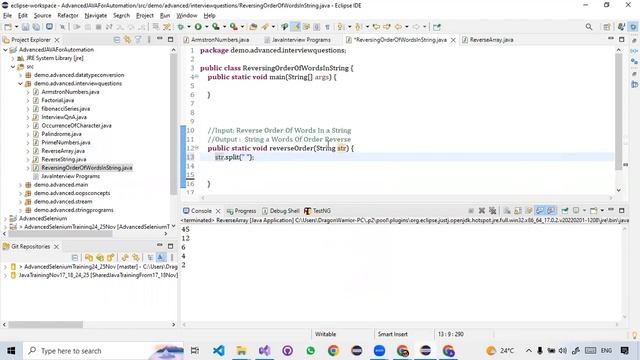Click the Task View taskbar icon
This screenshot has width=640, height=360.
(x=195, y=351)
